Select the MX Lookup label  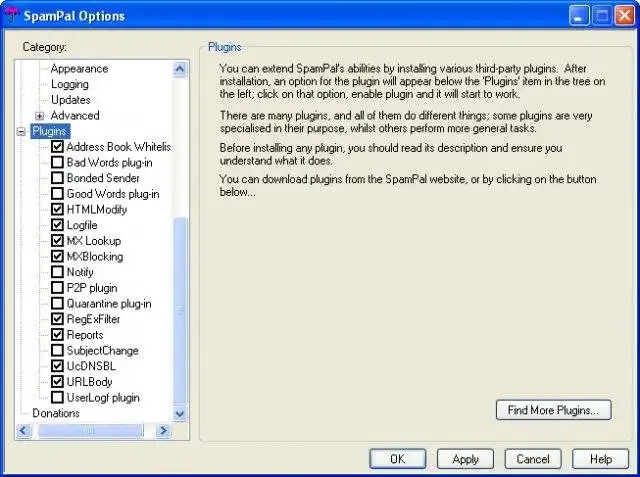tap(94, 241)
